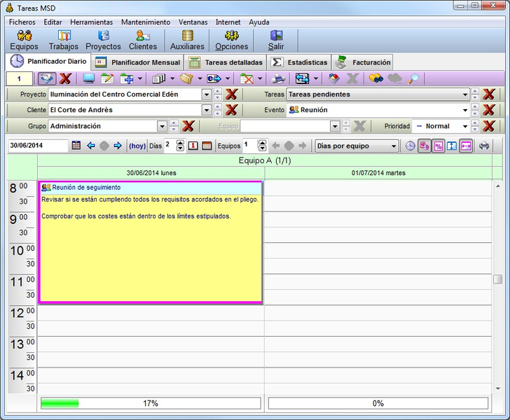Image resolution: width=510 pixels, height=420 pixels.
Task: Toggle the percentage display button
Action: coord(439,146)
